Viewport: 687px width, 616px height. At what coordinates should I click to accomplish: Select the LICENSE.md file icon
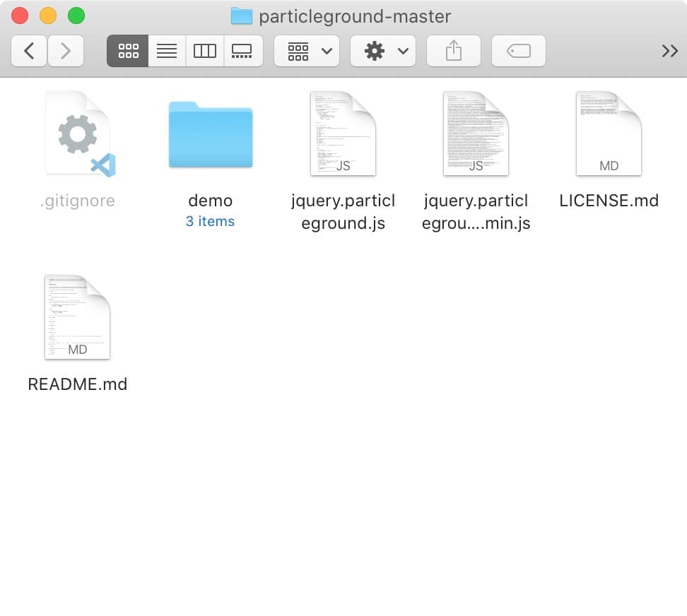(609, 134)
